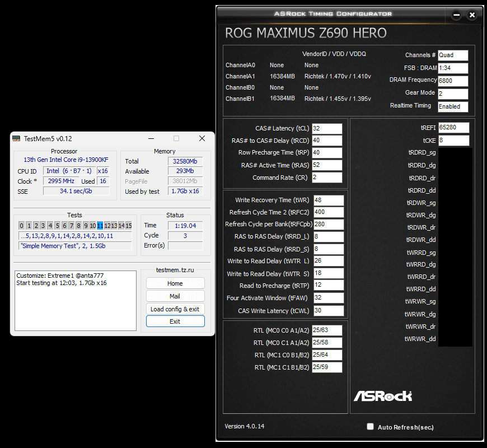Click the Gear Mode field
The width and height of the screenshot is (487, 448).
453,94
